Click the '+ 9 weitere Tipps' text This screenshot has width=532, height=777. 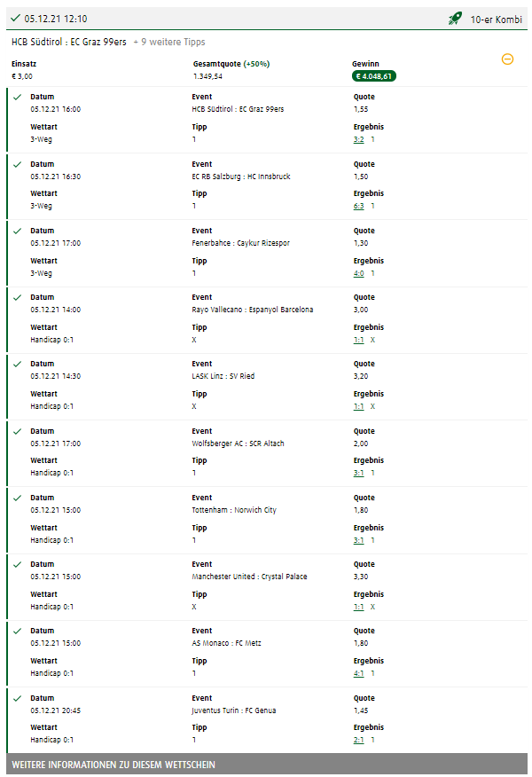pos(169,42)
